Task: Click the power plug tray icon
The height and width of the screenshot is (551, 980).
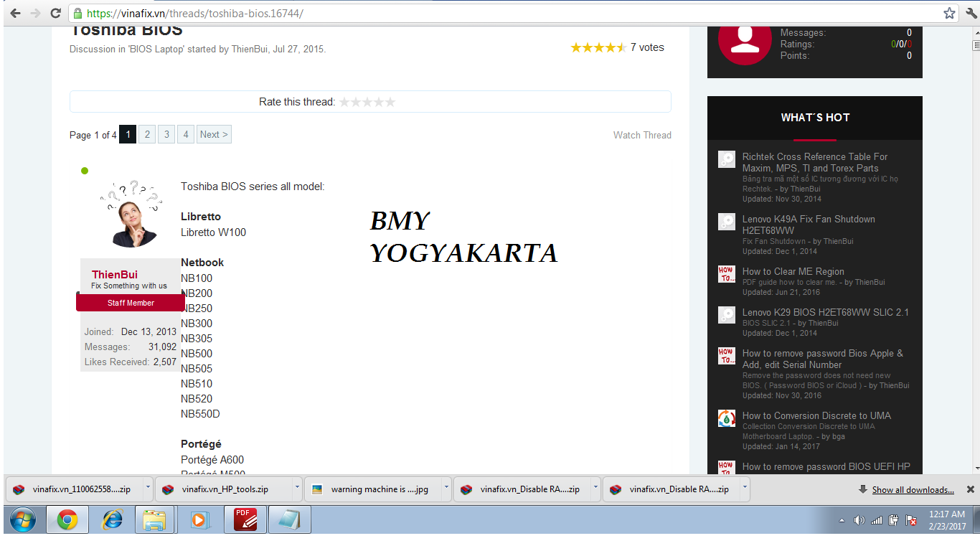Action: [893, 520]
